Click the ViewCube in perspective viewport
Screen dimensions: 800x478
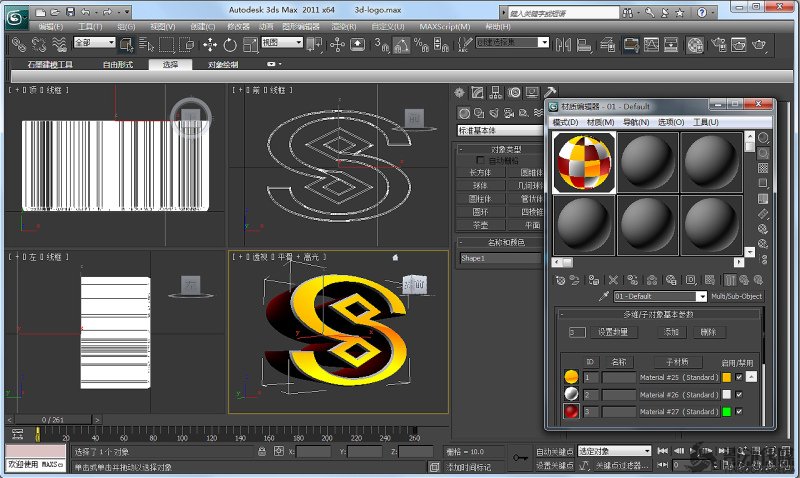pos(413,286)
